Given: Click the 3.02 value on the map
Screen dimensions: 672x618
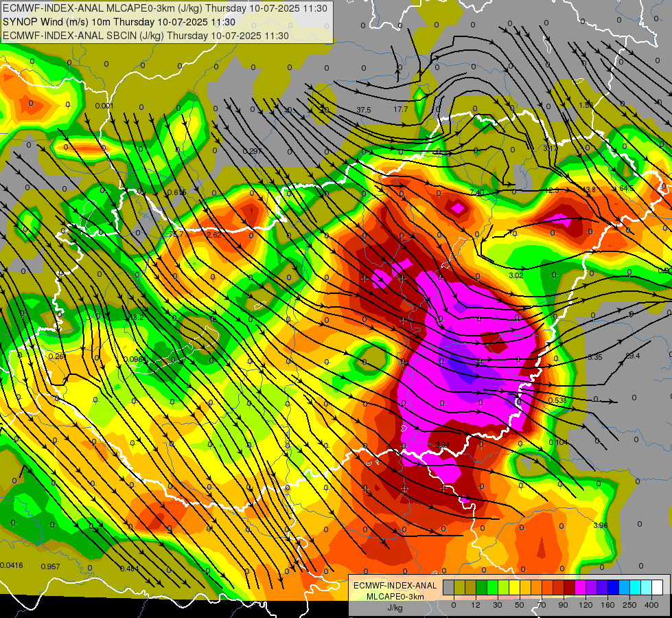Looking at the screenshot, I should [x=516, y=275].
